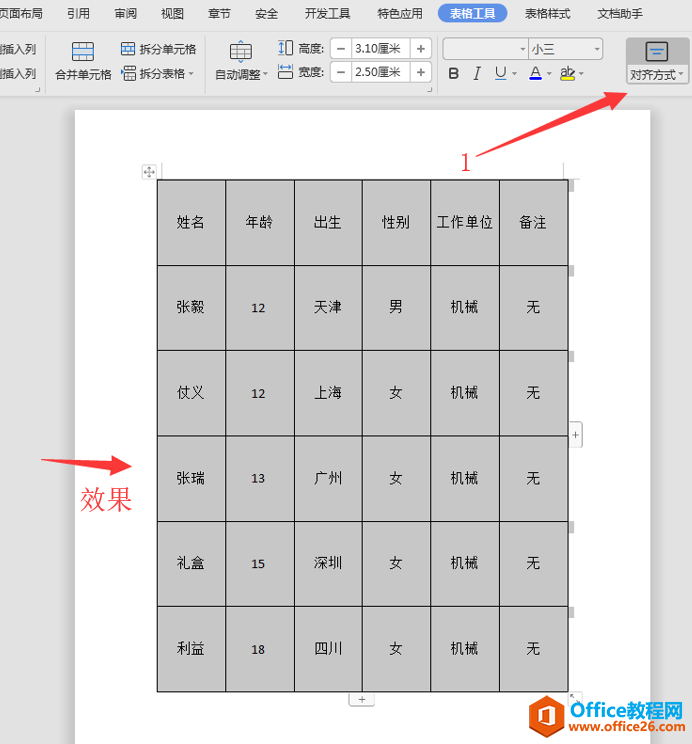Screen dimensions: 692x744
Task: Switch to the References (引用) tab
Action: point(78,14)
